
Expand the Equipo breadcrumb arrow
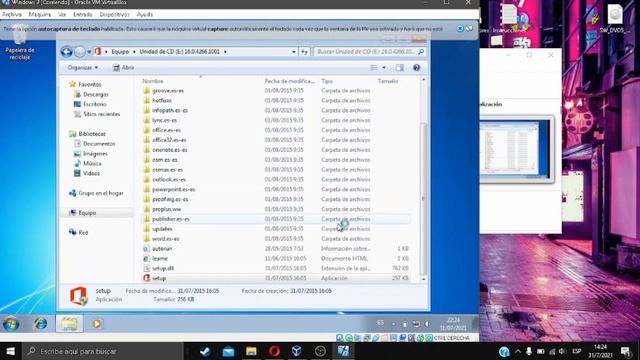coord(134,52)
